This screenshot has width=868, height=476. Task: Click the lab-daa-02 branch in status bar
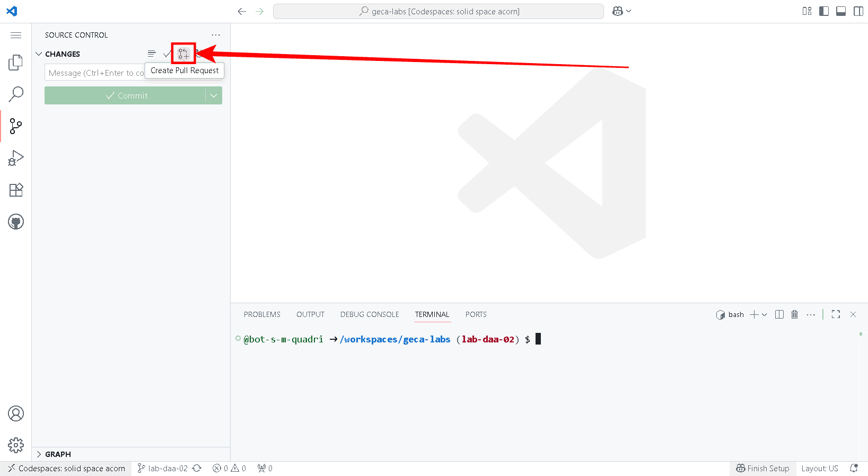(x=162, y=469)
